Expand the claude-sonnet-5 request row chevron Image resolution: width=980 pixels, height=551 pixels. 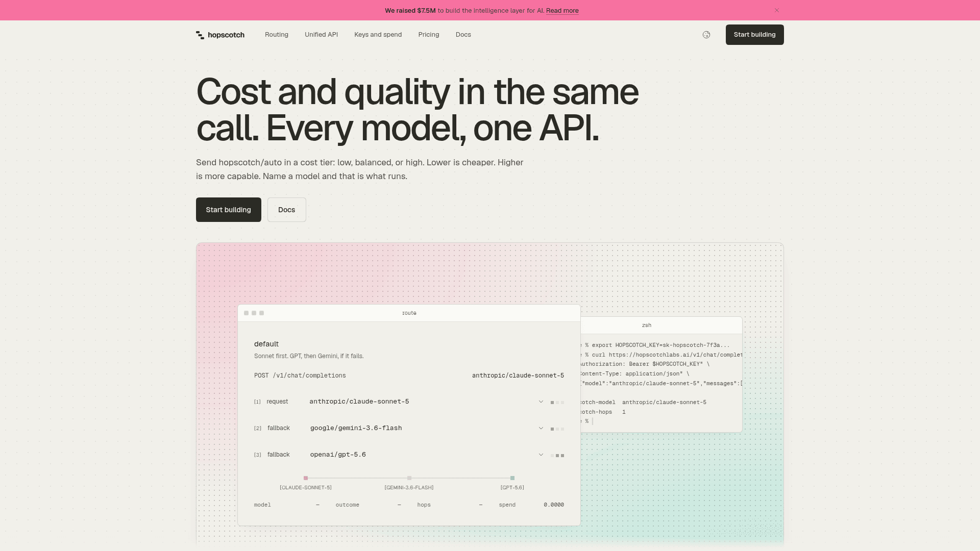[541, 402]
